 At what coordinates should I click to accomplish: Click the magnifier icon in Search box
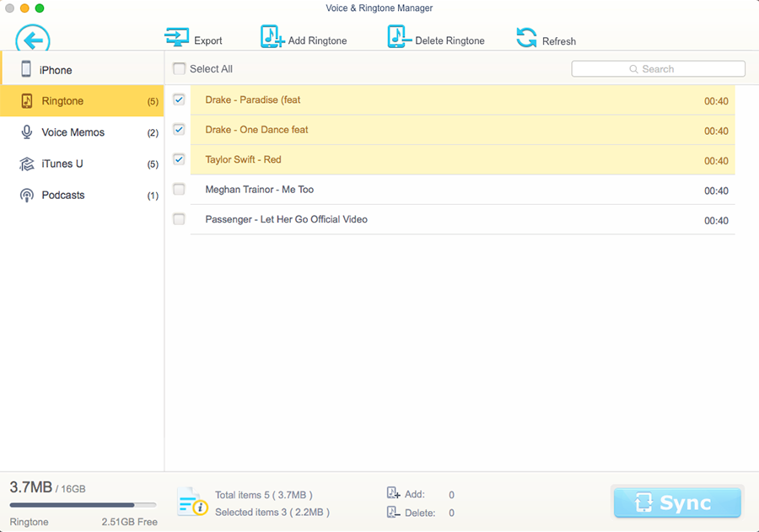point(633,69)
